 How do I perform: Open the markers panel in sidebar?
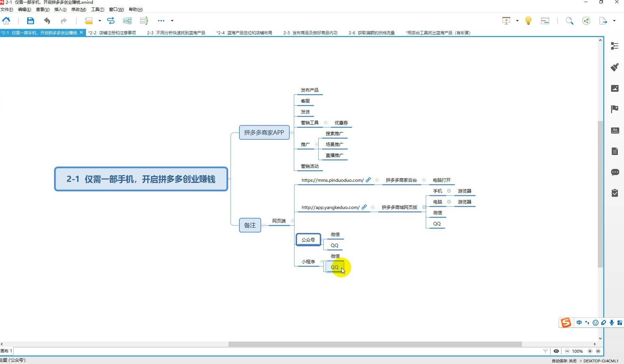pyautogui.click(x=614, y=109)
